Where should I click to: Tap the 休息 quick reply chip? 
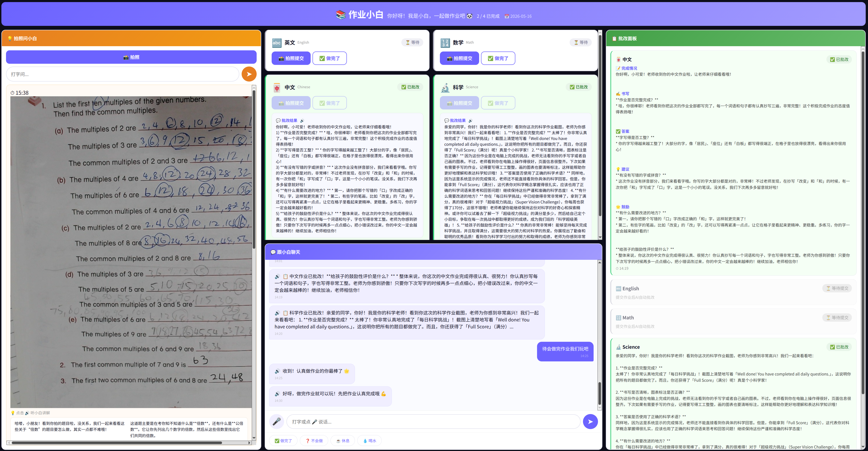pos(343,441)
